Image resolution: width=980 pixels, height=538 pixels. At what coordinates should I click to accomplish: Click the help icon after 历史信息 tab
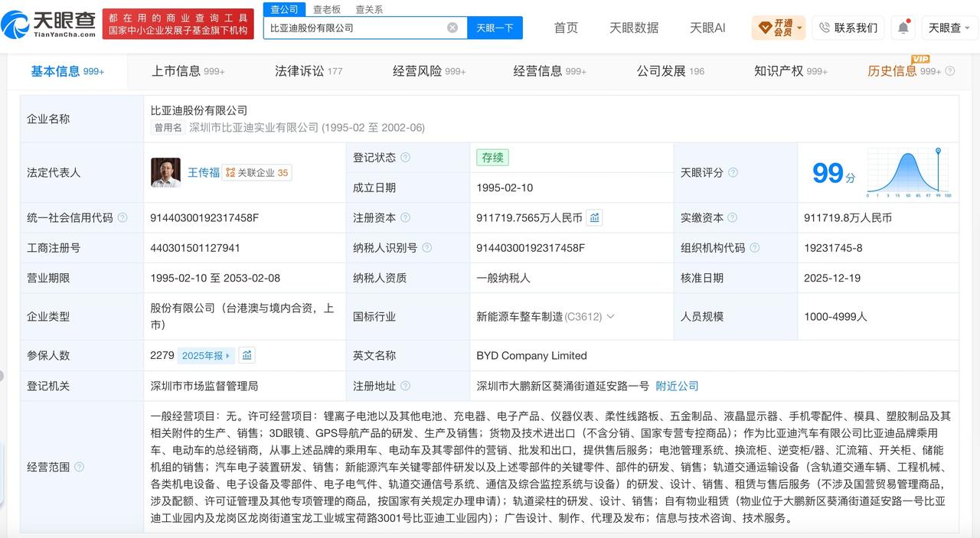[x=950, y=71]
